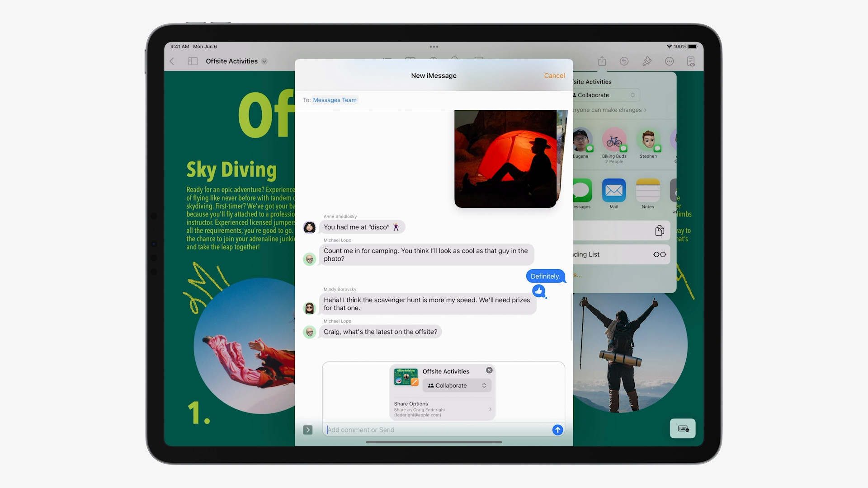Select the 'You had me at disco' message
This screenshot has height=488, width=868.
(362, 227)
